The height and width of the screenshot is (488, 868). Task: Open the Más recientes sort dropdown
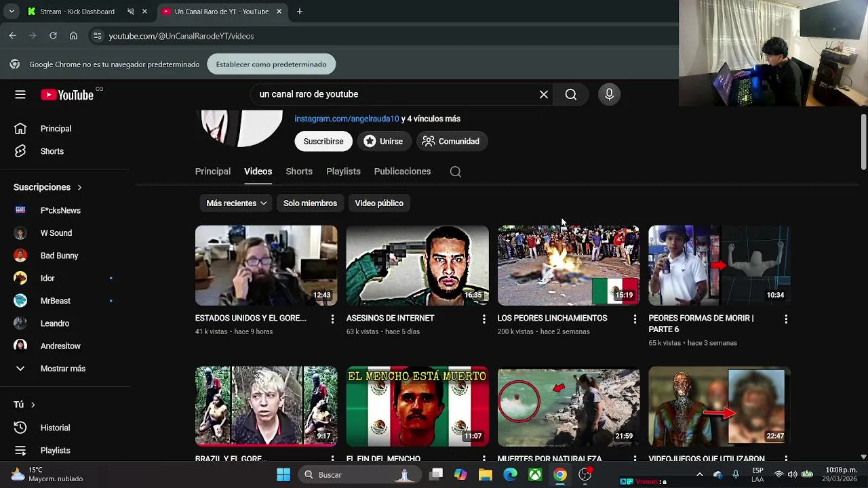coord(237,203)
